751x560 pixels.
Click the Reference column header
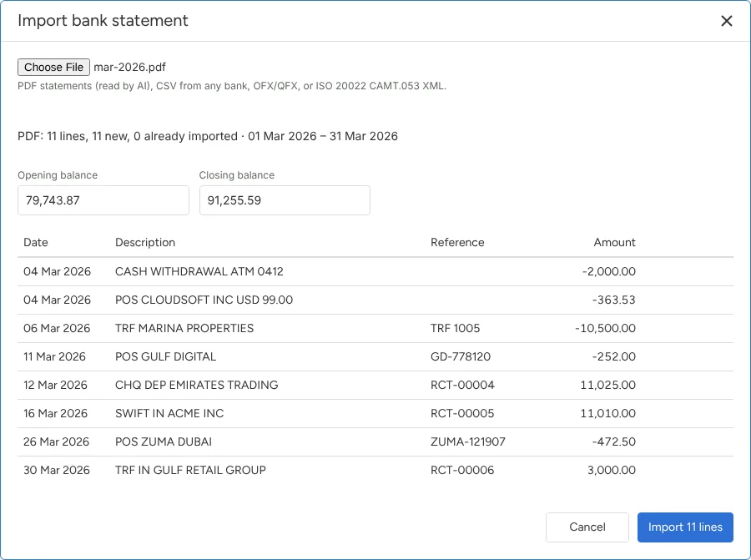[457, 242]
